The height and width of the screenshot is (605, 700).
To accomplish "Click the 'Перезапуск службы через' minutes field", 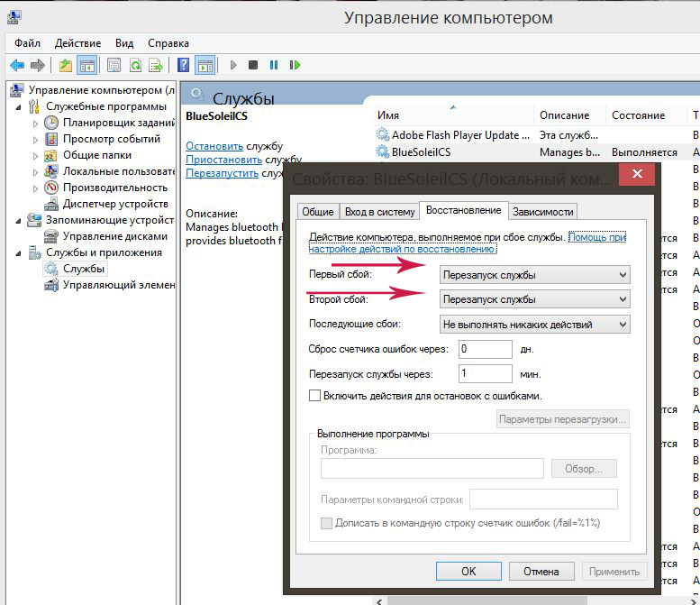I will coord(485,373).
